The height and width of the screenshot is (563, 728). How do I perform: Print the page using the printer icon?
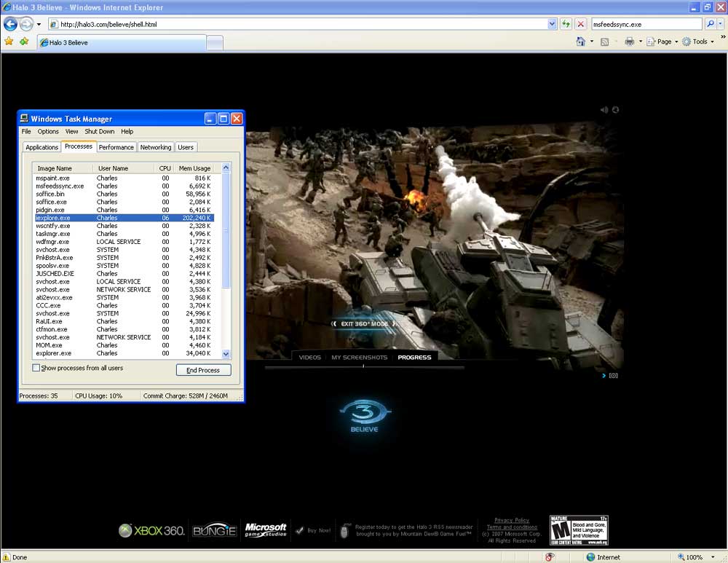pyautogui.click(x=629, y=42)
